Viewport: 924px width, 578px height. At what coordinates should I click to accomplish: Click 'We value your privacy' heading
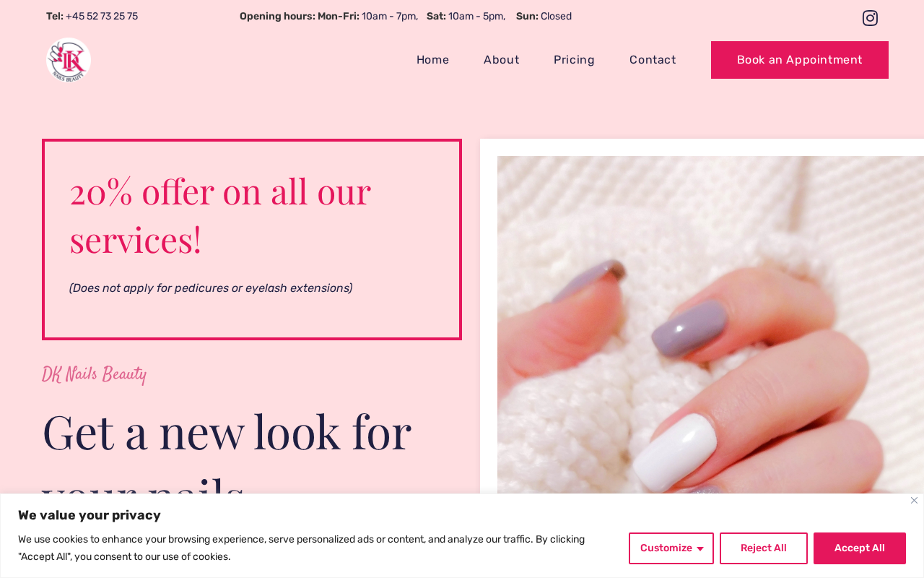pyautogui.click(x=90, y=515)
